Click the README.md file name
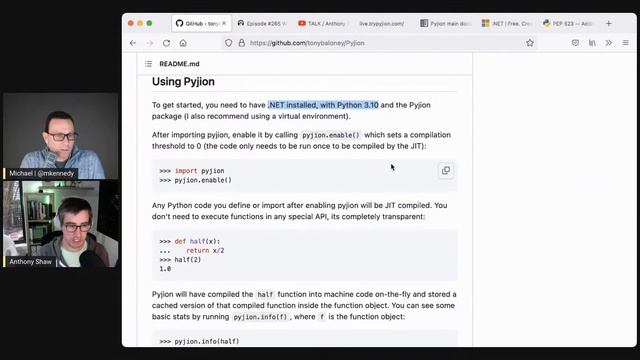640x360 pixels. coord(179,64)
